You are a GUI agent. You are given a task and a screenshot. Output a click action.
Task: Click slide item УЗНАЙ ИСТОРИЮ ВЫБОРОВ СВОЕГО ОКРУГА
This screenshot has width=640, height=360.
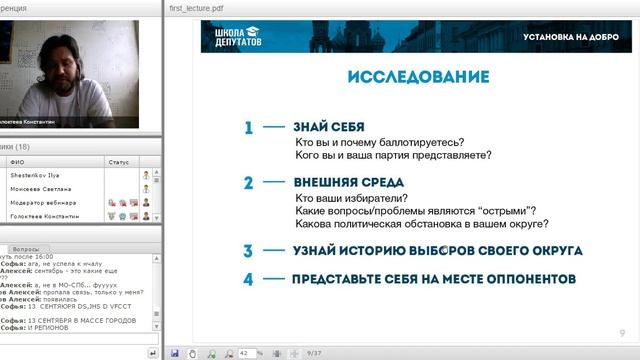tap(438, 250)
